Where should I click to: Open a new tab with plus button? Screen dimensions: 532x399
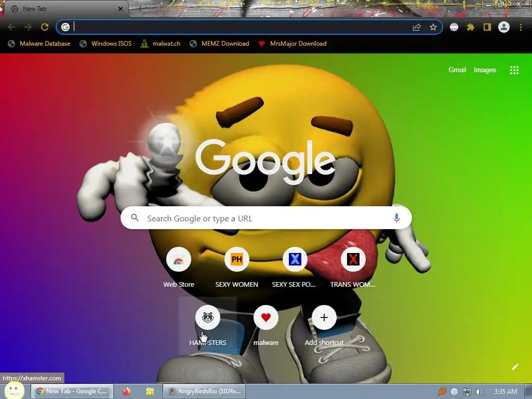(x=140, y=9)
